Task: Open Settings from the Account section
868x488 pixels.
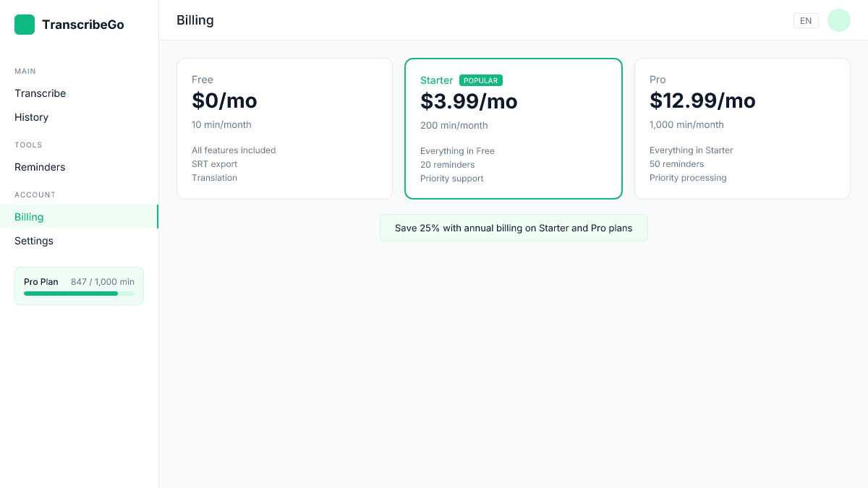Action: 33,241
